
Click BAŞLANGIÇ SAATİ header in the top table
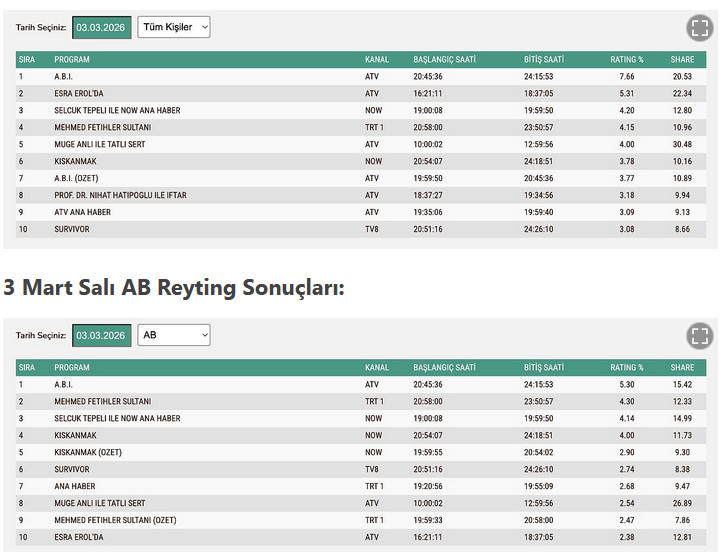tap(444, 60)
